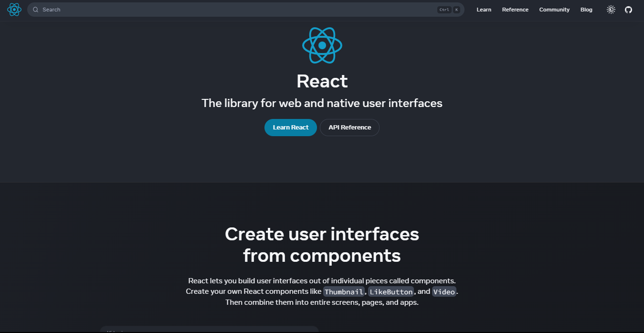
Task: Click 'Create user interfaces from components' heading
Action: coord(322,245)
